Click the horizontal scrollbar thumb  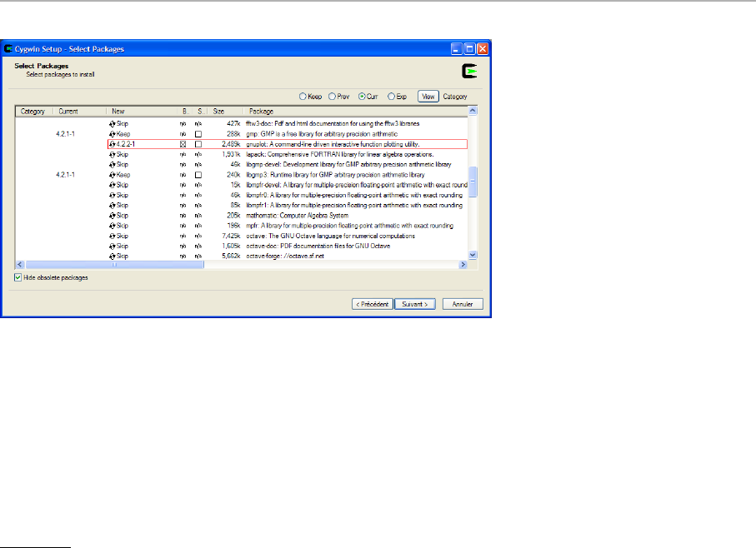pos(115,264)
